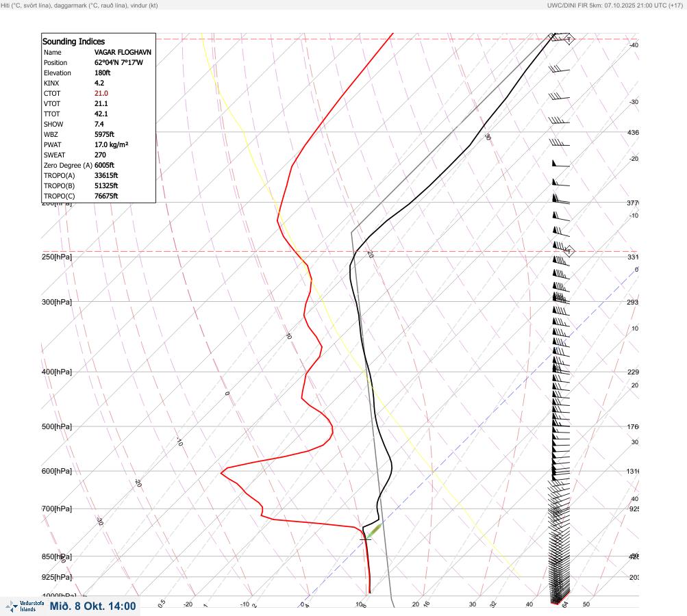687x616 pixels.
Task: Select station name 'VAGAR FLOGHAVN'
Action: pyautogui.click(x=123, y=52)
